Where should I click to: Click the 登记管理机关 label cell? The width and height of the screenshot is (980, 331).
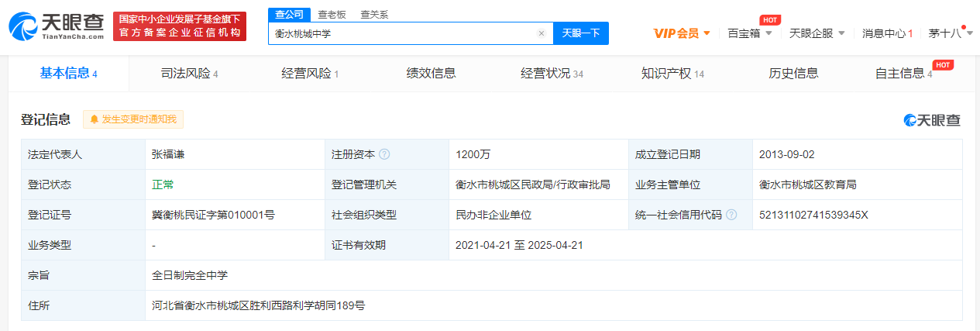tap(387, 184)
